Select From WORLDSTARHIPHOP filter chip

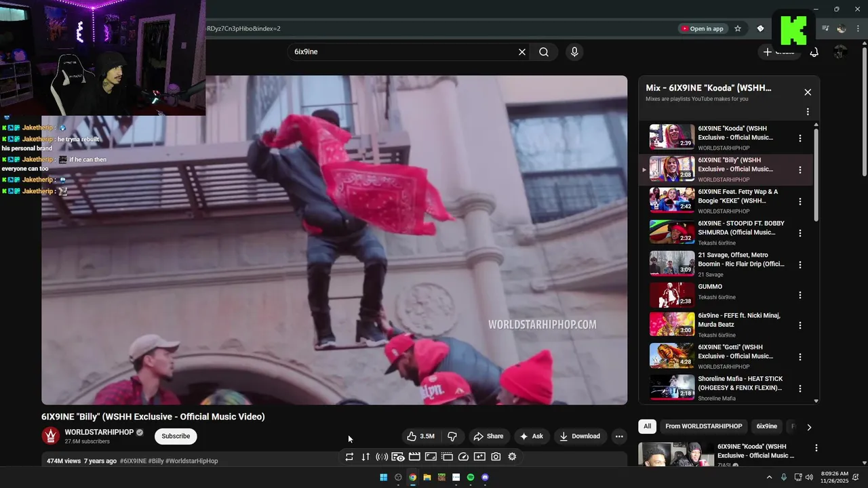(703, 426)
